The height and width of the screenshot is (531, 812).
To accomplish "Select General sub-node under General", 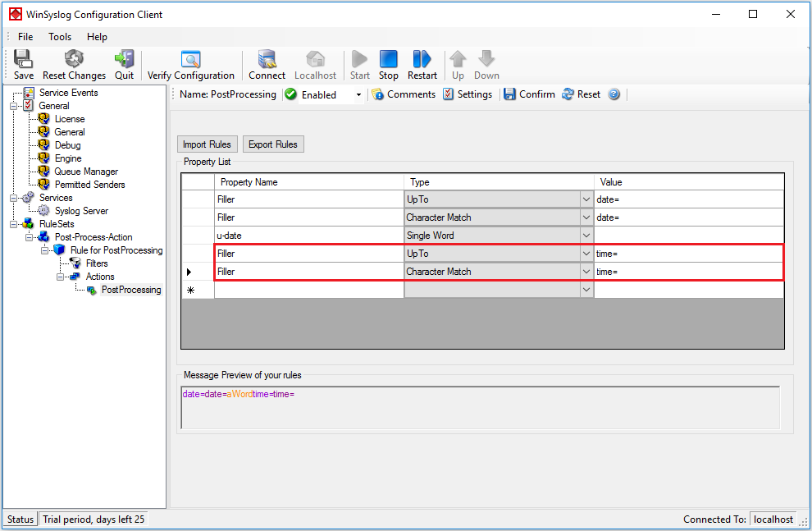I will tap(70, 132).
